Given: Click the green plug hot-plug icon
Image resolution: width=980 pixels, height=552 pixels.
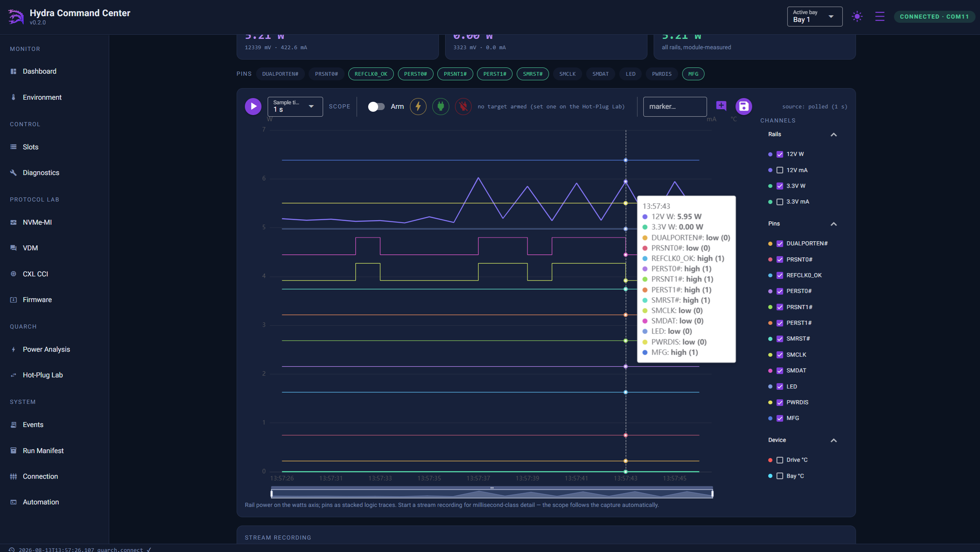Looking at the screenshot, I should coord(441,106).
